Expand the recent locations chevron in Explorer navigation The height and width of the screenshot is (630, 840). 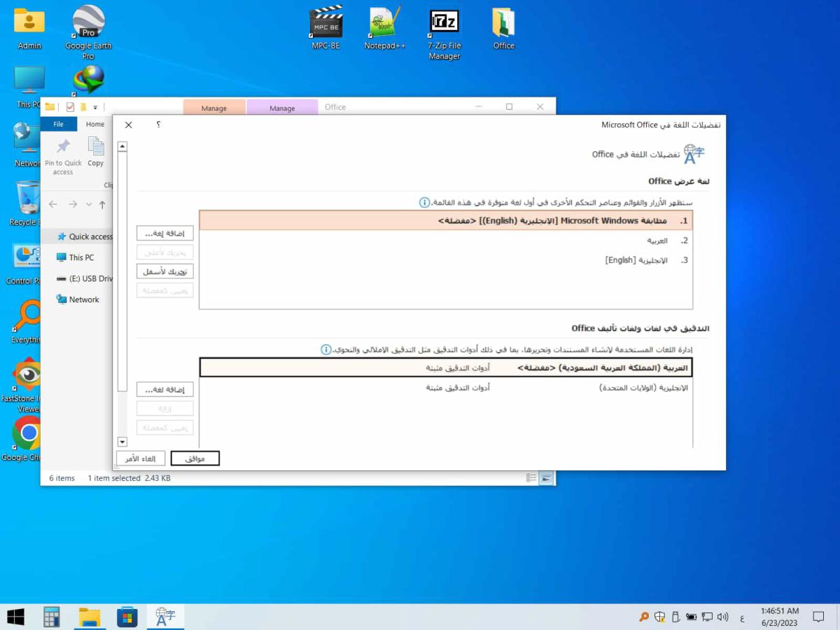(89, 204)
